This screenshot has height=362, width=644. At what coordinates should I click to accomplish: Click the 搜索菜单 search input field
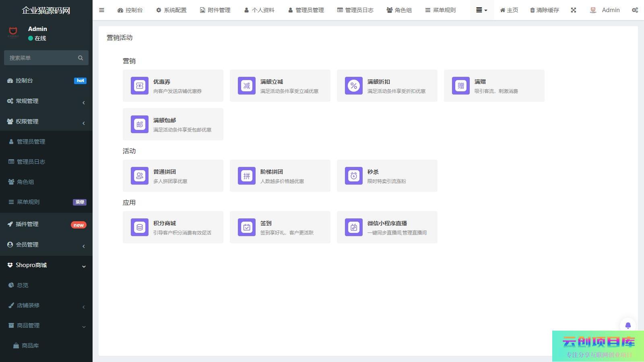click(40, 58)
